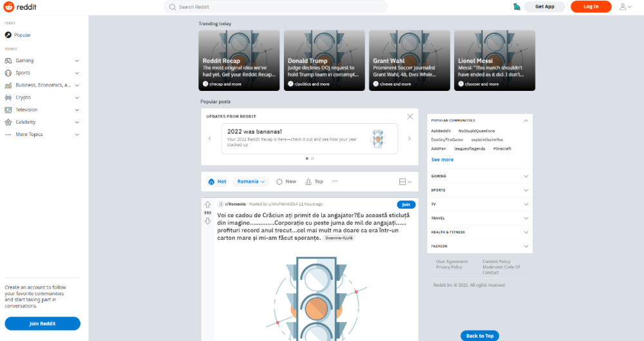644x341 pixels.
Task: Open the Romania location dropdown
Action: (x=251, y=182)
